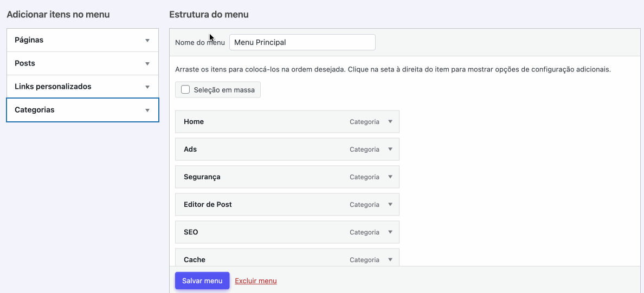This screenshot has height=293, width=644.
Task: Select the SEO menu item bar
Action: pos(287,232)
